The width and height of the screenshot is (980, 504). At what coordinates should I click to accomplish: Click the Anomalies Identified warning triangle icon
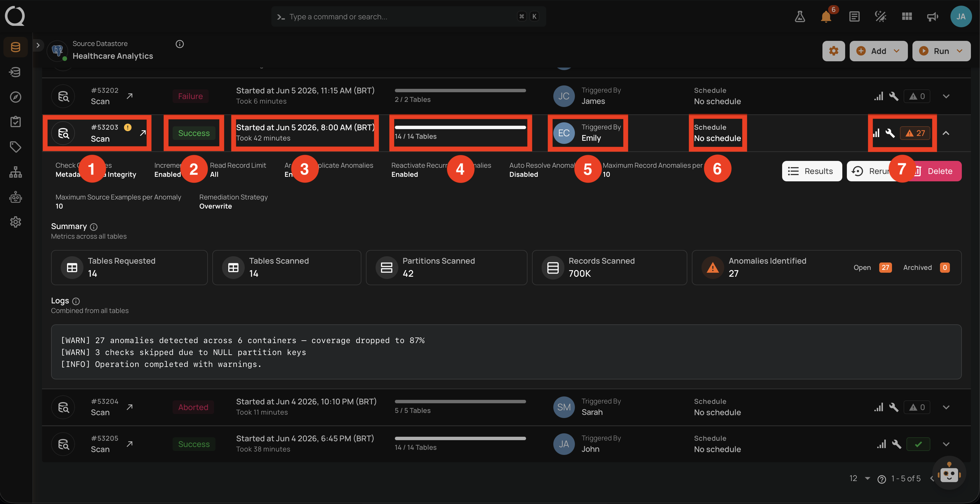[713, 268]
